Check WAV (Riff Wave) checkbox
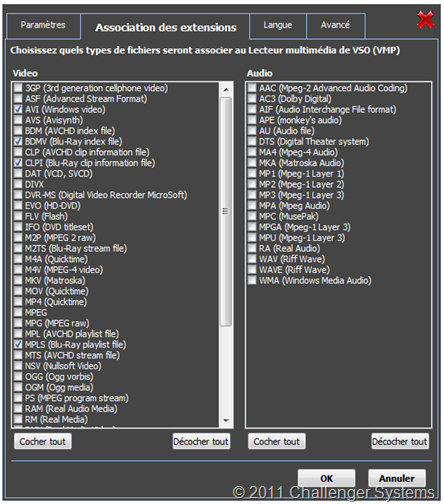 tap(252, 259)
